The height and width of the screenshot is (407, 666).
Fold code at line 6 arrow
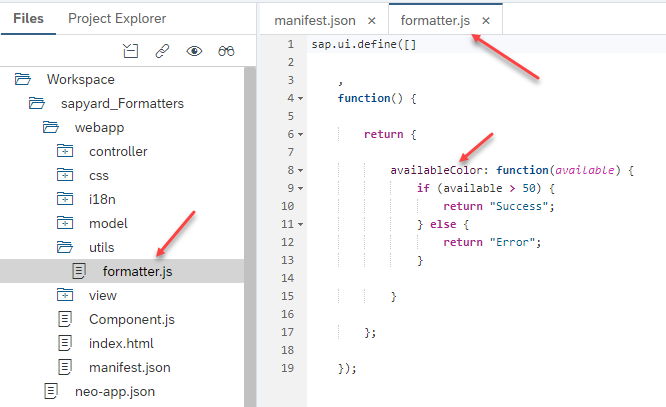[x=300, y=134]
